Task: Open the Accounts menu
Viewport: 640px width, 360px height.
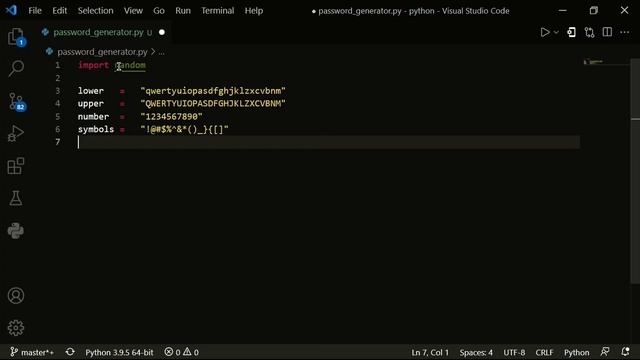Action: 16,296
